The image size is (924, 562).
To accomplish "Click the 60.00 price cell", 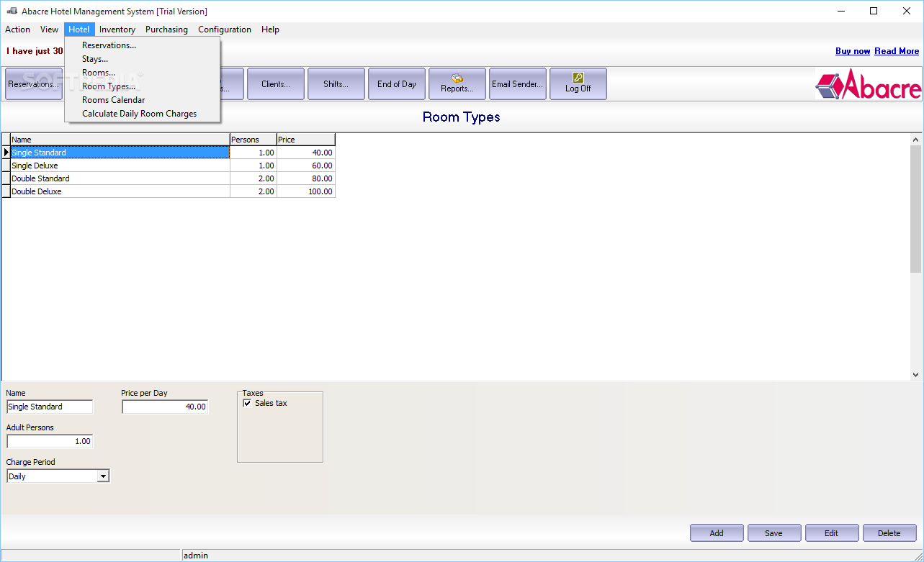I will 306,166.
